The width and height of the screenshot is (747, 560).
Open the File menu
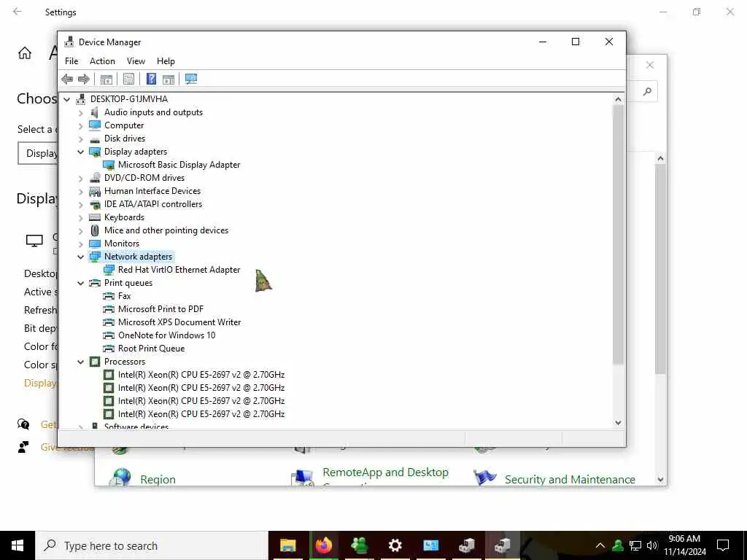(71, 61)
